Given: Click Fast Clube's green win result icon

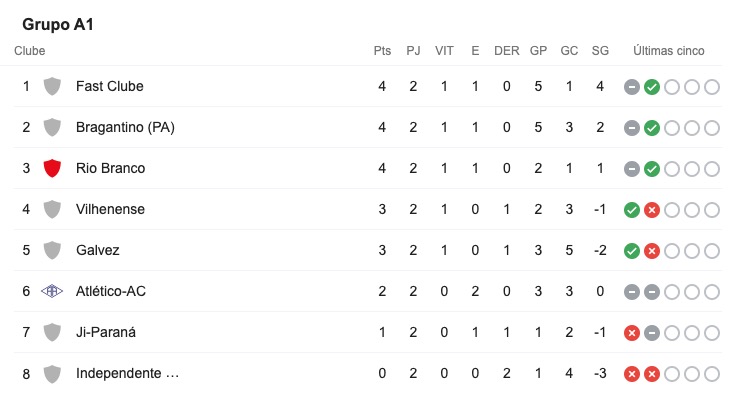Looking at the screenshot, I should (x=652, y=87).
